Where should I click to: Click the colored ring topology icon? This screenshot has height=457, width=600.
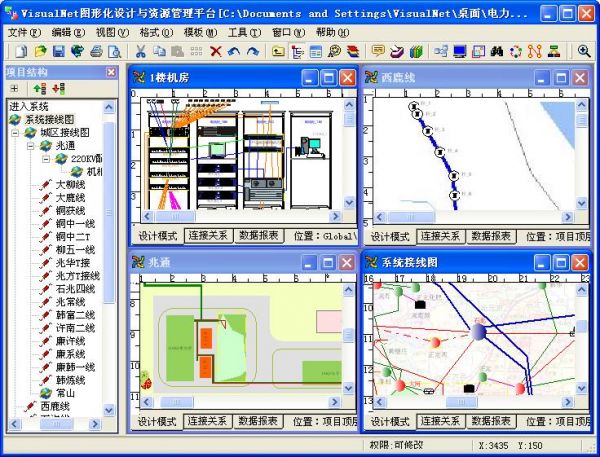(x=516, y=51)
